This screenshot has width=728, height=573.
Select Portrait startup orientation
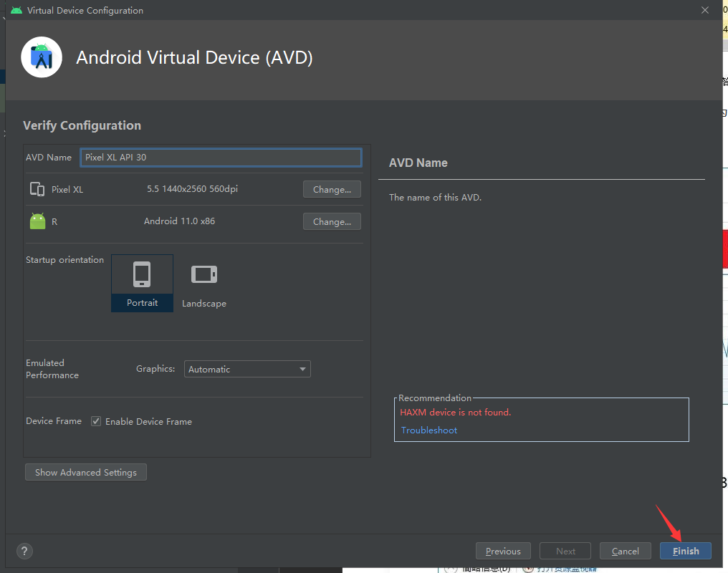[142, 283]
